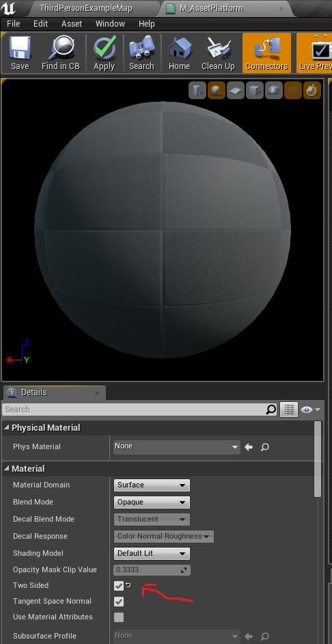Toggle Live Preview in the toolbar
The width and height of the screenshot is (332, 644).
coord(315,53)
